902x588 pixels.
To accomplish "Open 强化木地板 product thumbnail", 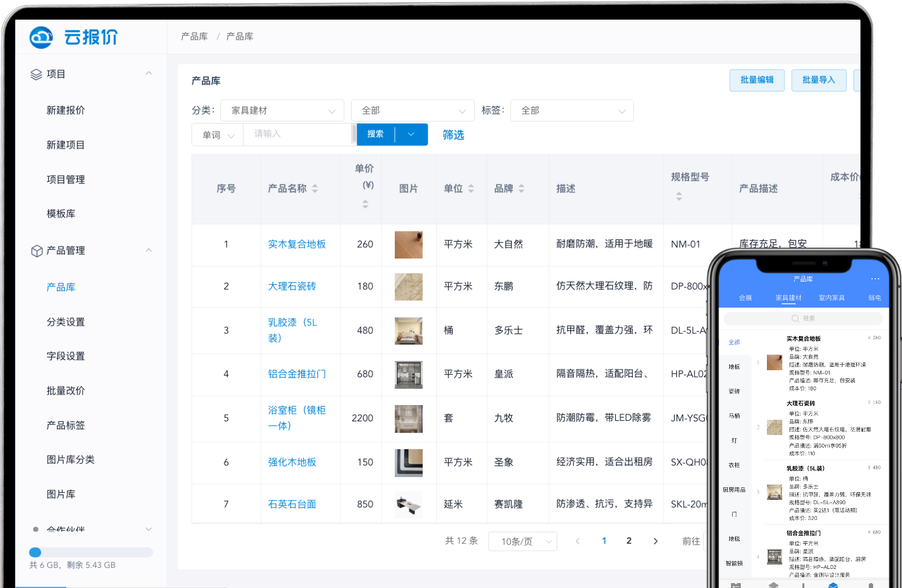I will (x=409, y=463).
